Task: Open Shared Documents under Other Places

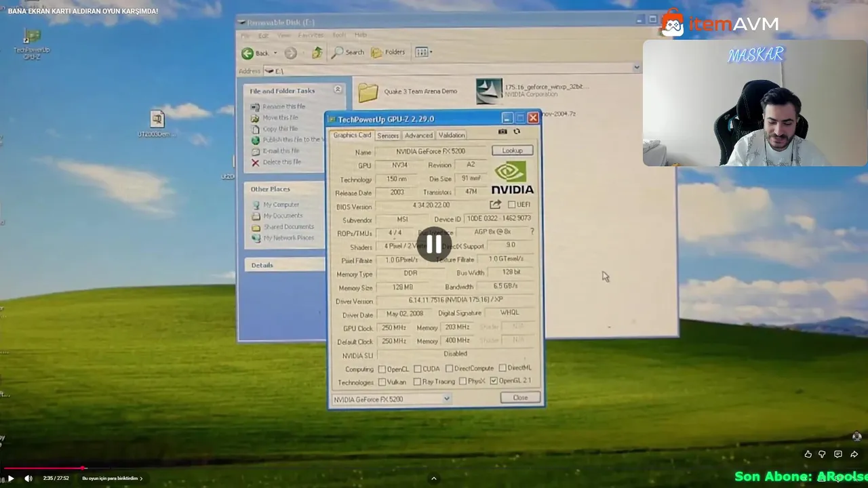Action: [283, 226]
